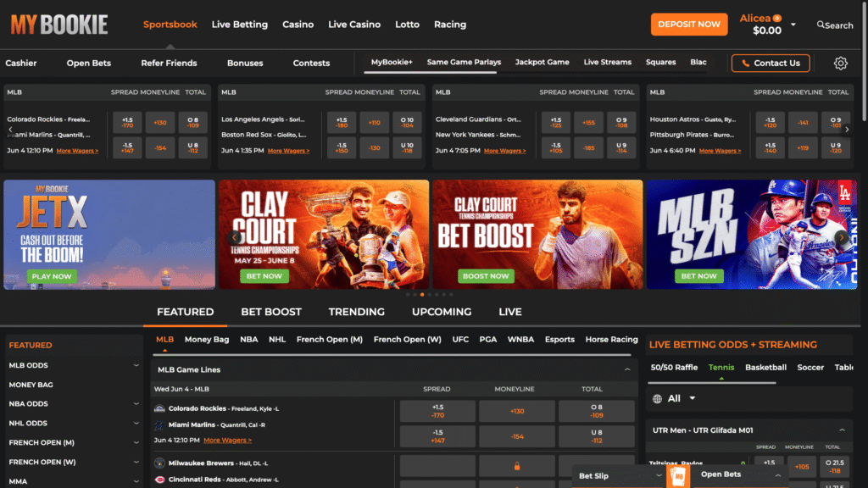Open the Alicea account dropdown arrow

[x=793, y=25]
